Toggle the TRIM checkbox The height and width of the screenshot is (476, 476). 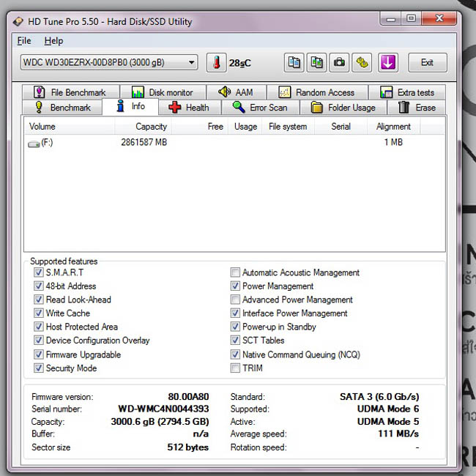[x=235, y=368]
